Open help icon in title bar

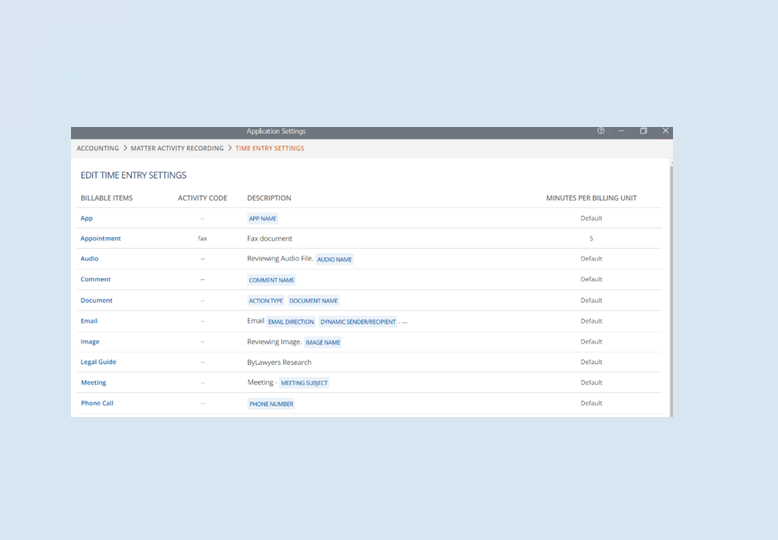601,131
